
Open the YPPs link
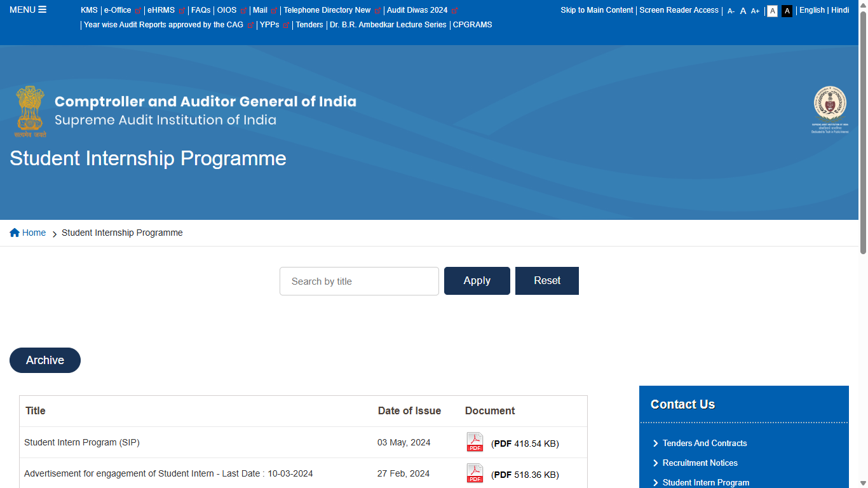click(x=269, y=25)
